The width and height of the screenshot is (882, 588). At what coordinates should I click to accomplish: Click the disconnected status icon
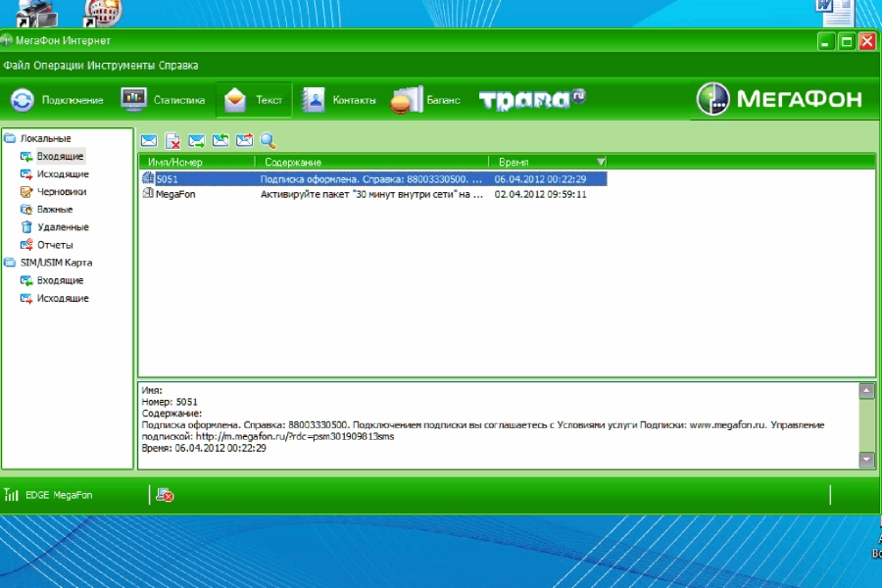click(x=165, y=495)
